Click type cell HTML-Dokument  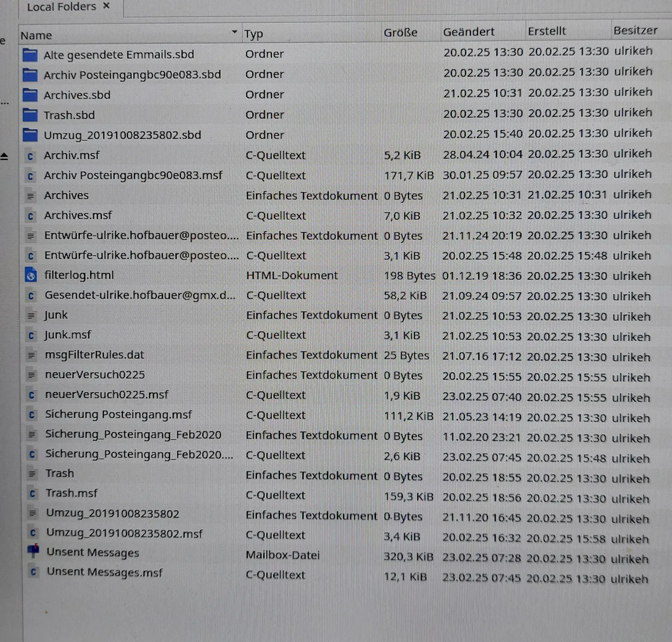point(292,276)
